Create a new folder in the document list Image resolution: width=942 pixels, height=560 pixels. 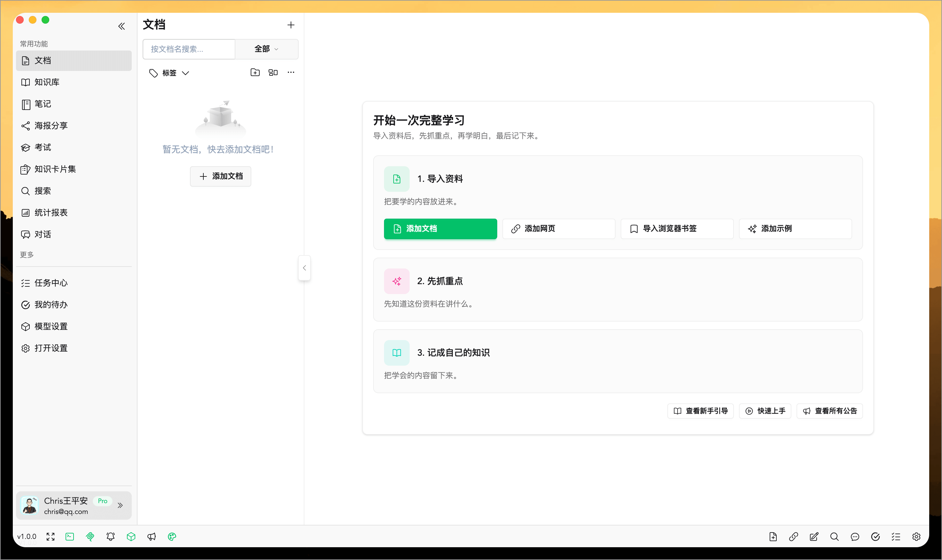pos(255,72)
